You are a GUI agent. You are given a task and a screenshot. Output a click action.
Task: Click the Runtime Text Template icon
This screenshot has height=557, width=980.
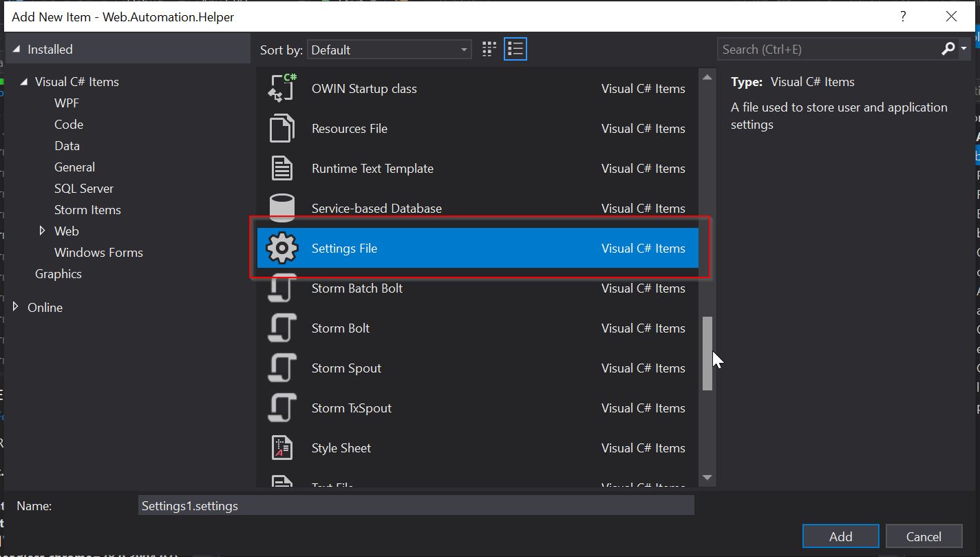pyautogui.click(x=281, y=168)
